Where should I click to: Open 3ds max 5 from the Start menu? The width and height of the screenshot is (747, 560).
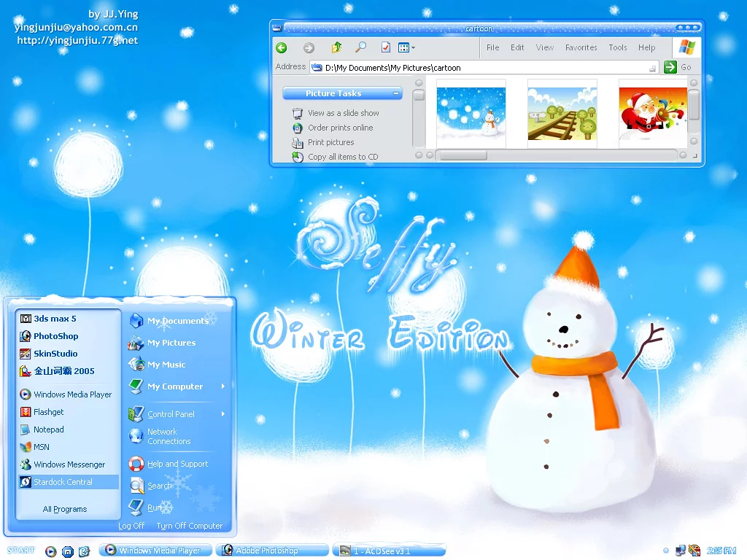[55, 319]
